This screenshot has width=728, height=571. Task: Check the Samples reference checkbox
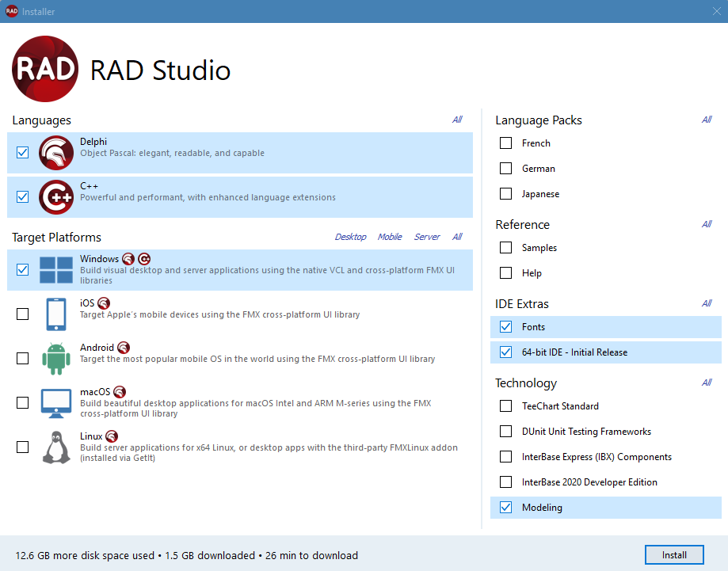click(x=505, y=247)
